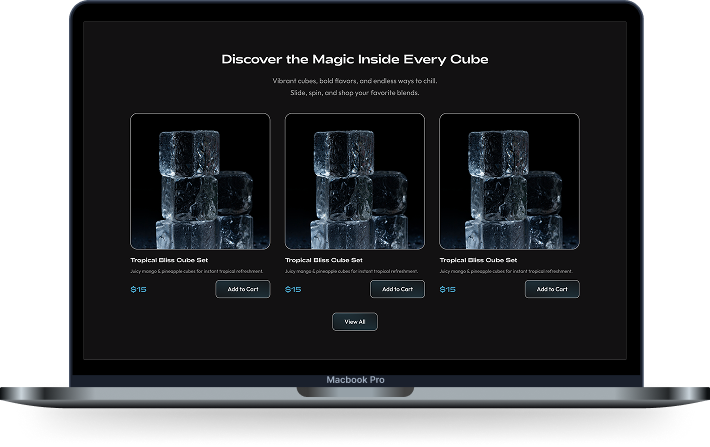Open the full catalog with View All

click(x=355, y=322)
